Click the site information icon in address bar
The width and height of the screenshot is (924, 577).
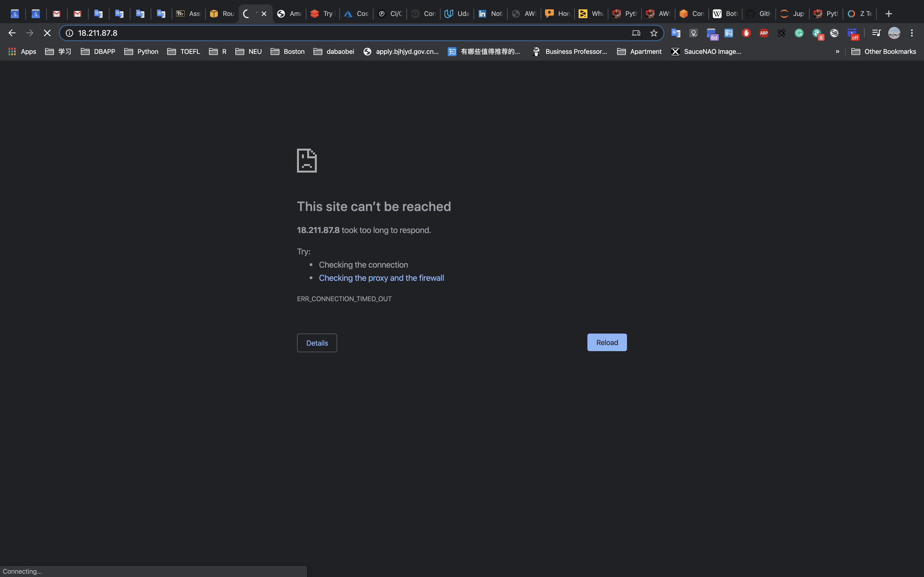tap(70, 33)
